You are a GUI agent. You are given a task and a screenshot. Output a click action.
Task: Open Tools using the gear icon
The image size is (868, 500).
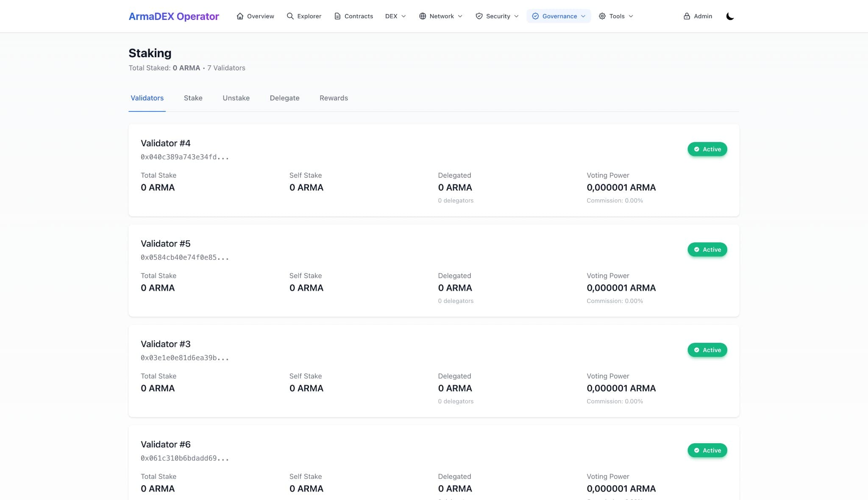point(602,16)
